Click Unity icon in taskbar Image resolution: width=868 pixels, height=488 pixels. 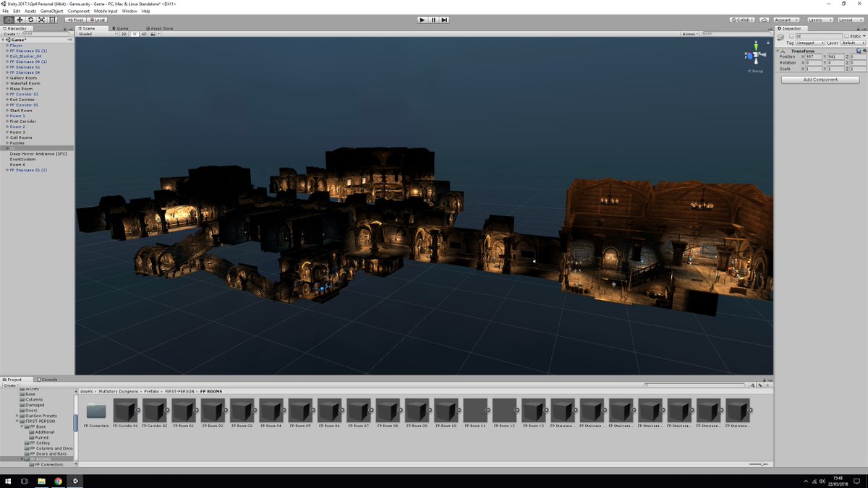click(x=75, y=481)
